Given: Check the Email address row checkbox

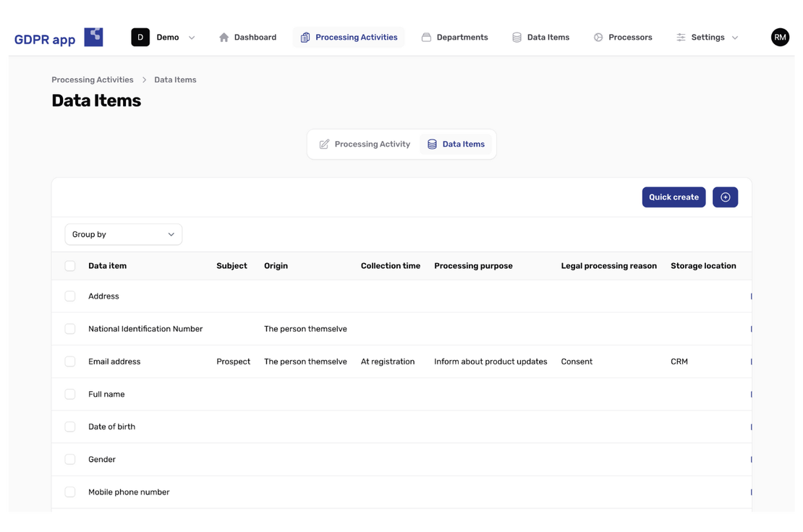Looking at the screenshot, I should pyautogui.click(x=69, y=361).
